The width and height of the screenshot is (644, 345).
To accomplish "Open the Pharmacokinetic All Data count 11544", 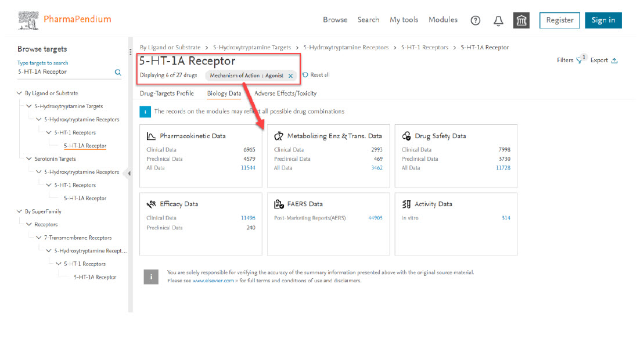I will click(x=248, y=168).
